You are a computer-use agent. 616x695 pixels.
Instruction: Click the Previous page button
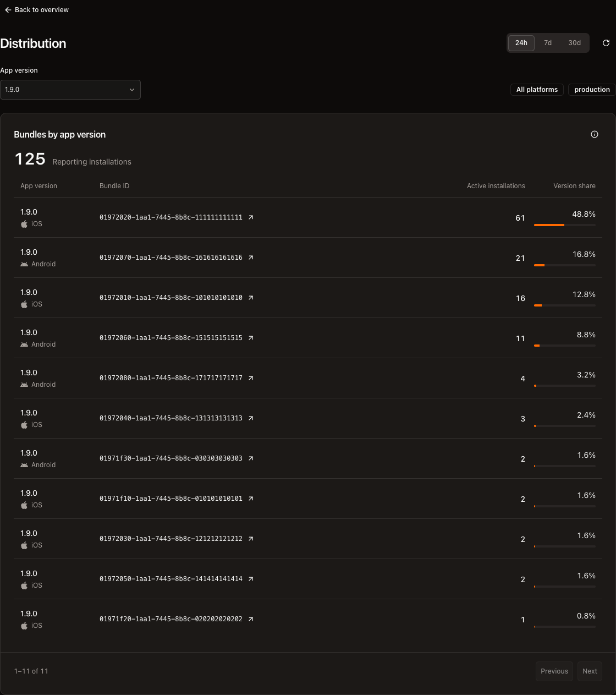point(554,671)
